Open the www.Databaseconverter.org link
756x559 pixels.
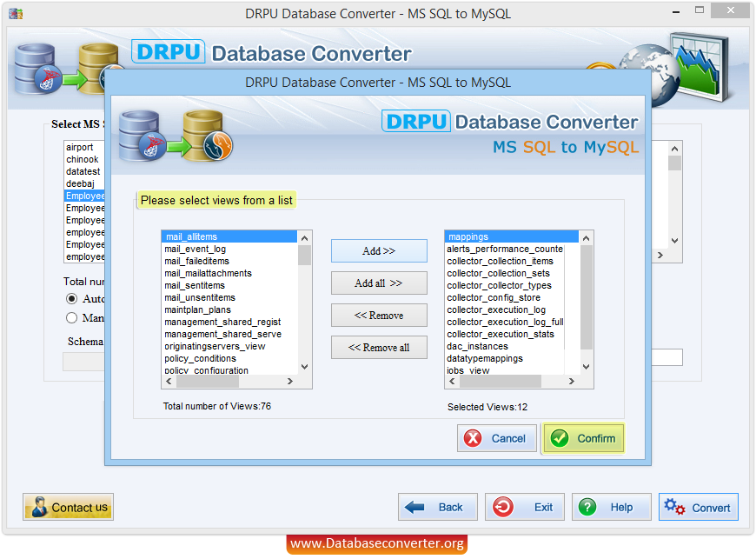coord(377,543)
